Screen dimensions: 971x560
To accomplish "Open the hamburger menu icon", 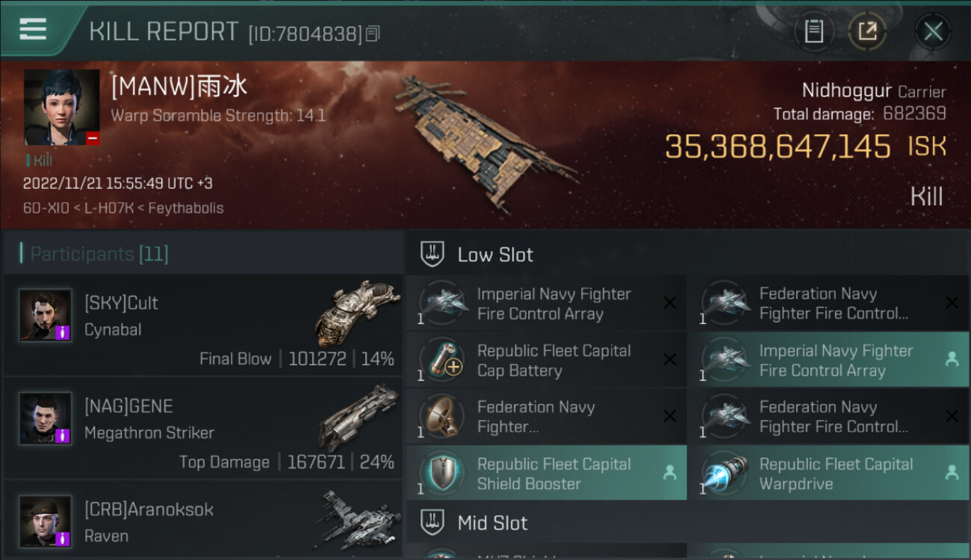I will (33, 29).
